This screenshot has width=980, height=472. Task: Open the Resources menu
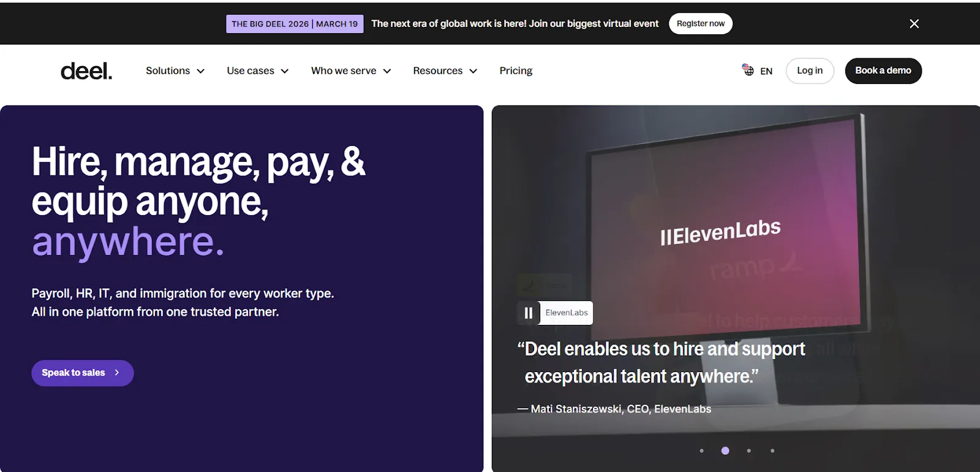(445, 70)
